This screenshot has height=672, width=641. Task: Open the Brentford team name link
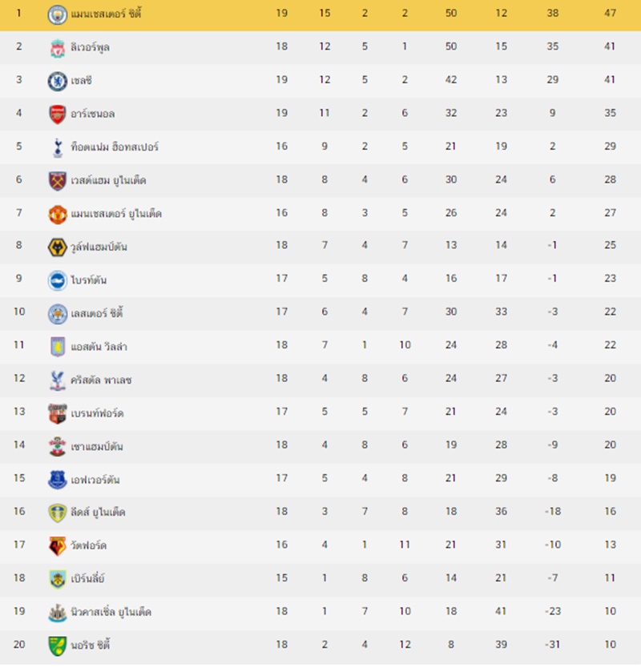[97, 412]
